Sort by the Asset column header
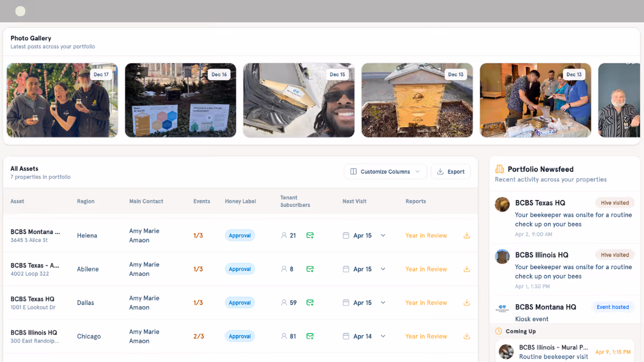Image resolution: width=644 pixels, height=362 pixels. [x=17, y=202]
